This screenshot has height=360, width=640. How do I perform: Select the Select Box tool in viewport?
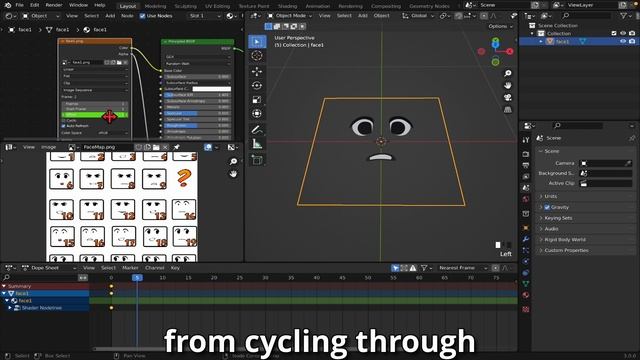click(x=257, y=42)
